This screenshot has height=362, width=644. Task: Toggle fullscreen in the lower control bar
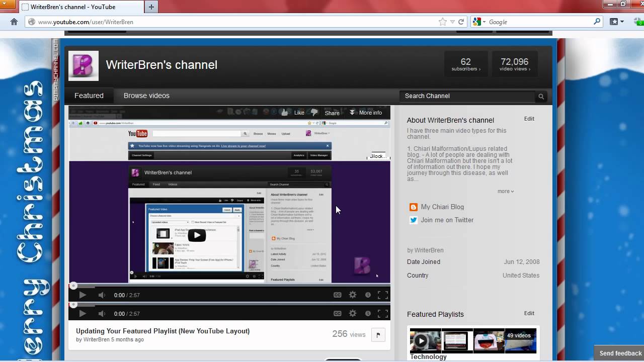point(383,313)
